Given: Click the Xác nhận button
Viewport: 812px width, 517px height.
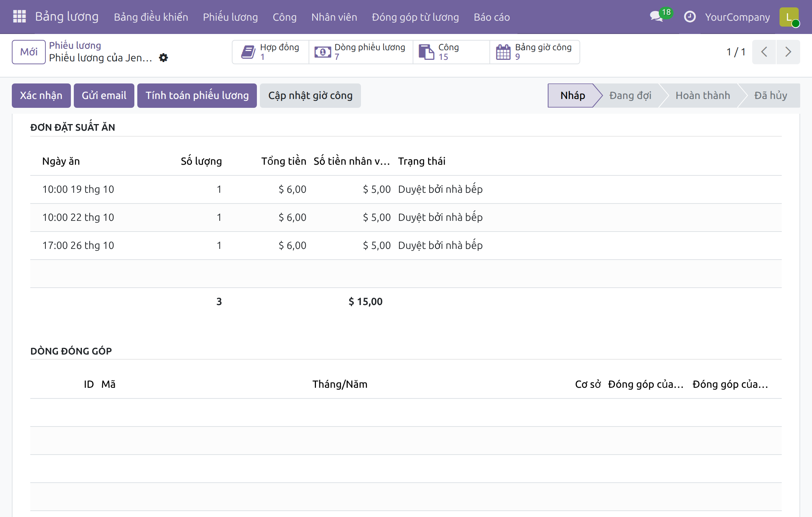Looking at the screenshot, I should (41, 96).
